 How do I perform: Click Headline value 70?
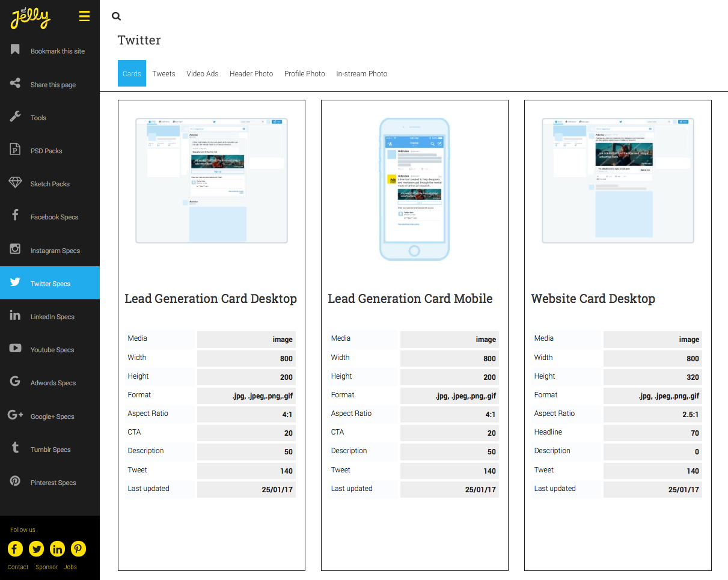[x=653, y=433]
